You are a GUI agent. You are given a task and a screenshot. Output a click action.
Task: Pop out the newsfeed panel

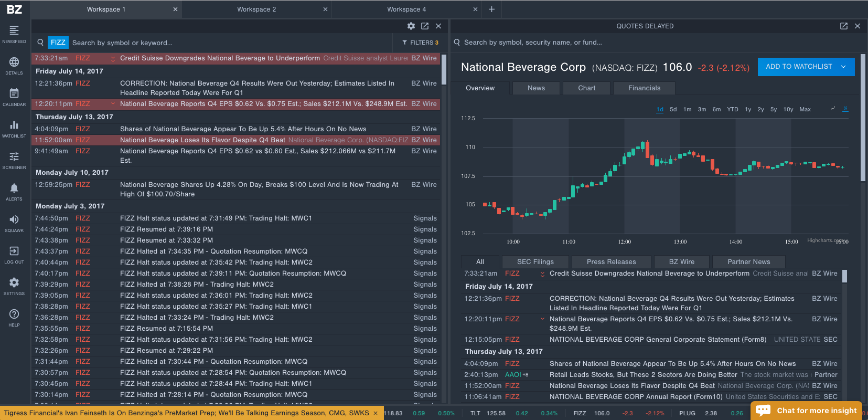425,26
